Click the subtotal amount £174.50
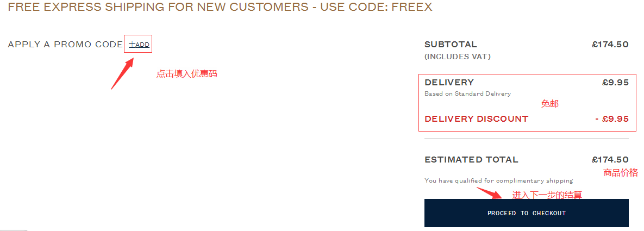The image size is (644, 231). point(610,45)
